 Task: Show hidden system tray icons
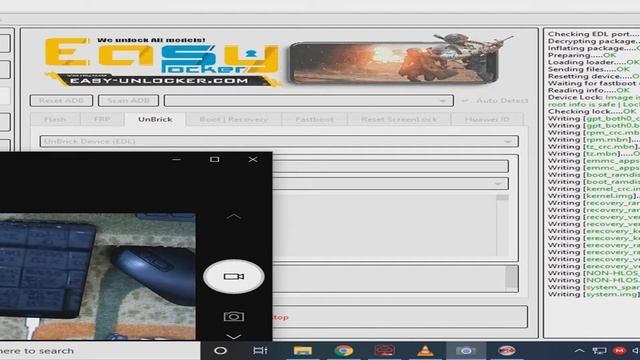(x=579, y=351)
